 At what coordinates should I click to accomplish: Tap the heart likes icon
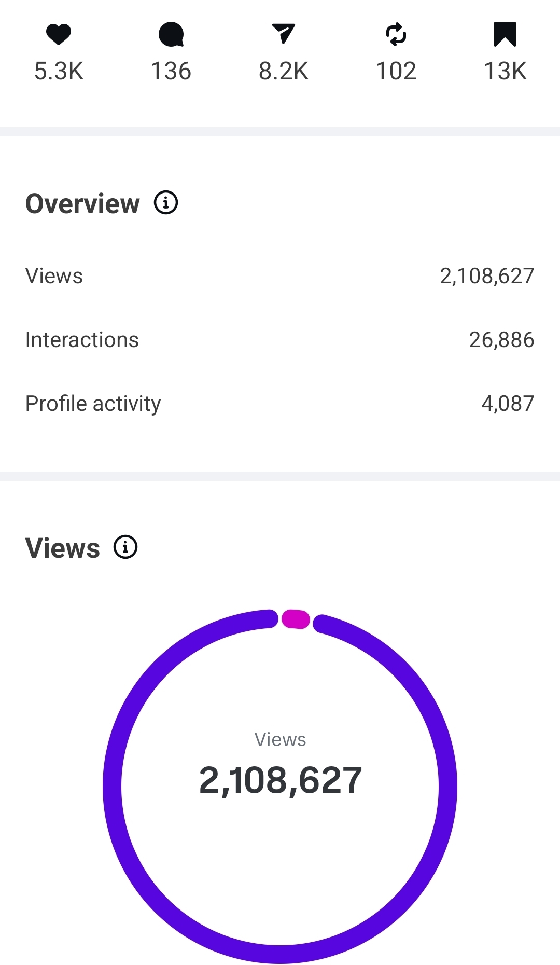(x=59, y=34)
